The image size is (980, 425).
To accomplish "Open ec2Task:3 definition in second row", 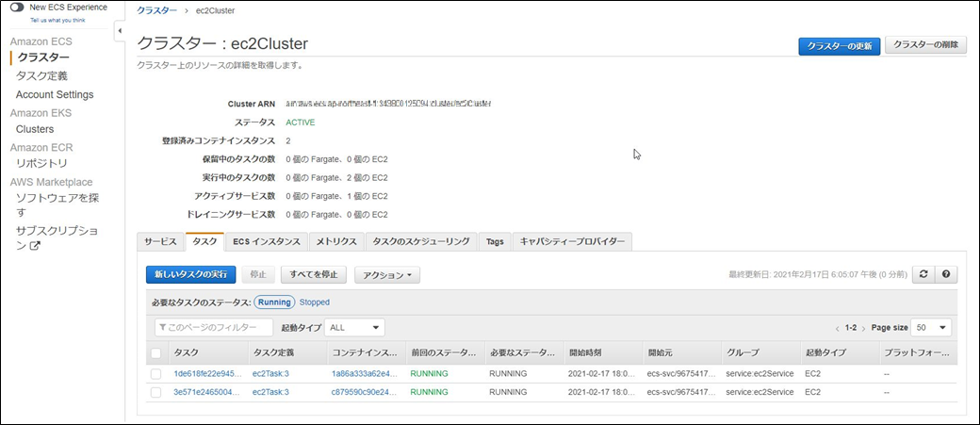I will [x=270, y=393].
